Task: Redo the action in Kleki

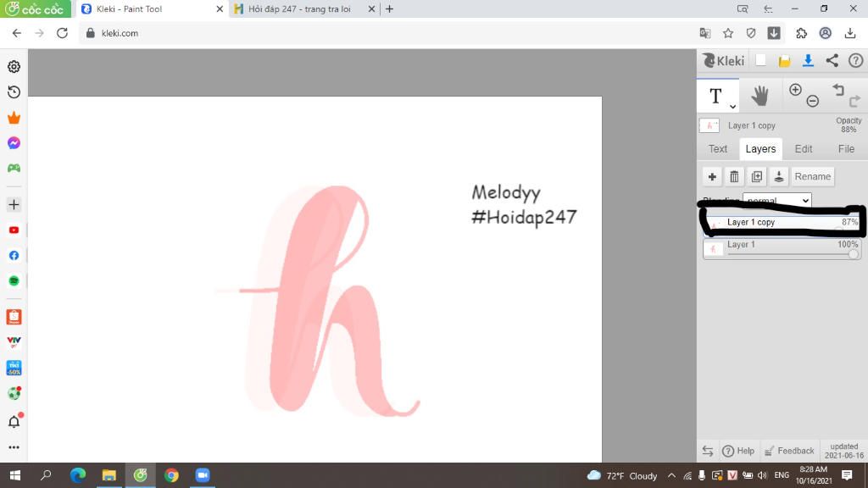Action: pyautogui.click(x=854, y=102)
